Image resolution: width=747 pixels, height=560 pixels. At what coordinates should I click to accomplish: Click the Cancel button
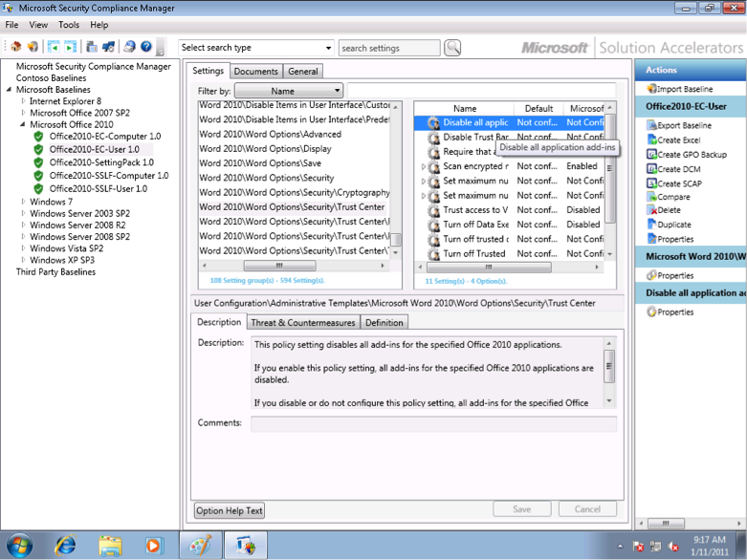coord(587,509)
